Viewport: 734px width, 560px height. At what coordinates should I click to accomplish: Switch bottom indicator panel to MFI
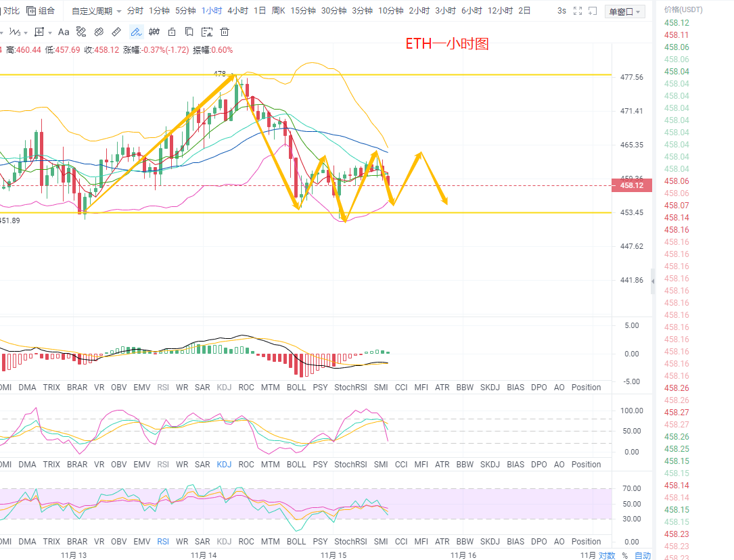pos(421,541)
